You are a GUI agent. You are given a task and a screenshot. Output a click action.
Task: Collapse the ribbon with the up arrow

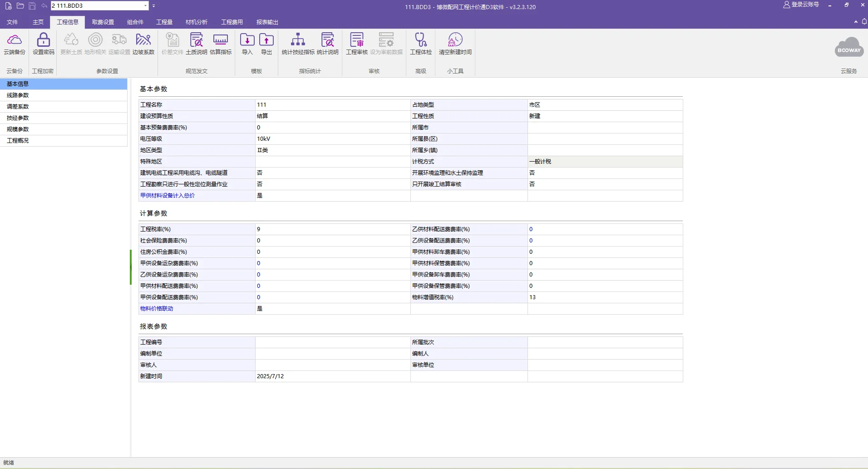coord(856,21)
